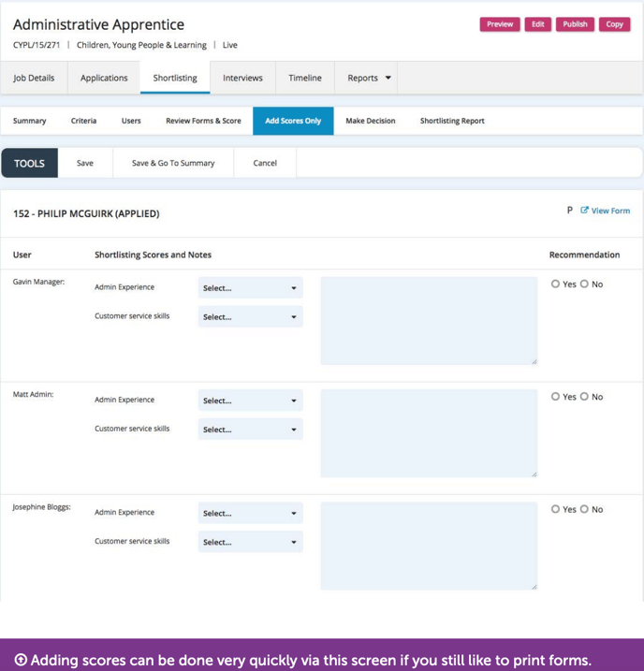The image size is (644, 671).
Task: Select the Add Scores Only sub-tab
Action: (x=293, y=121)
